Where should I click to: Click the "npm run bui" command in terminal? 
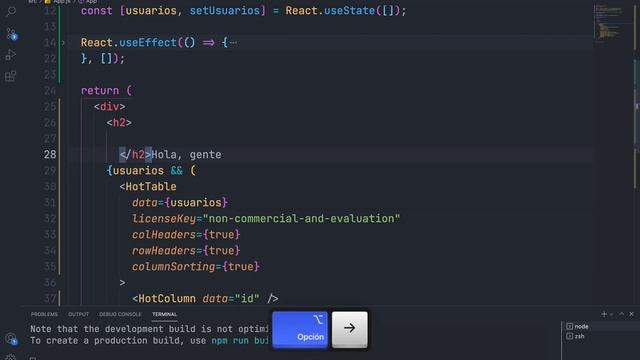coord(240,340)
